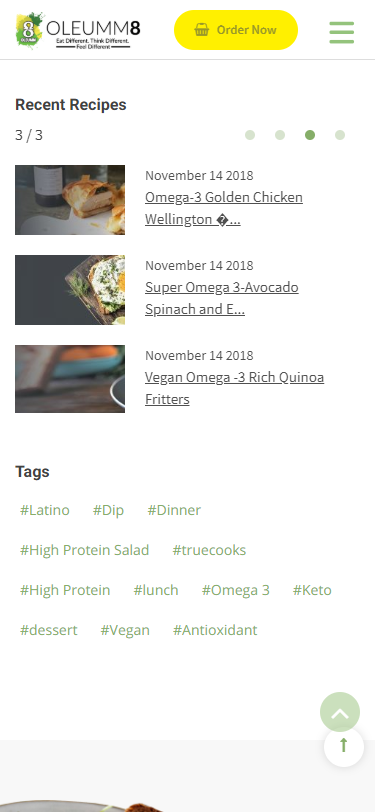Select the first carousel dot
The height and width of the screenshot is (812, 375).
tap(250, 135)
